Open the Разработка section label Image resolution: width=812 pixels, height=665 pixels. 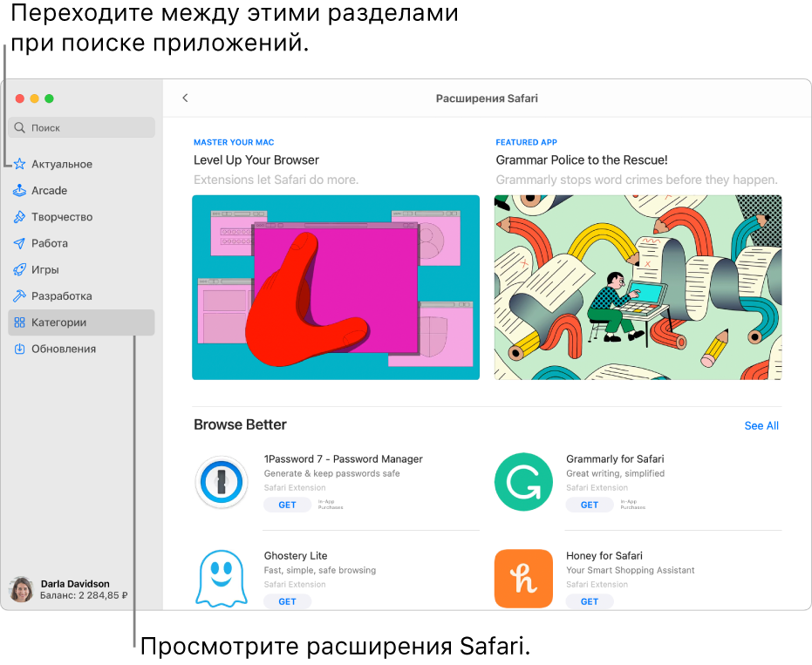[x=62, y=296]
